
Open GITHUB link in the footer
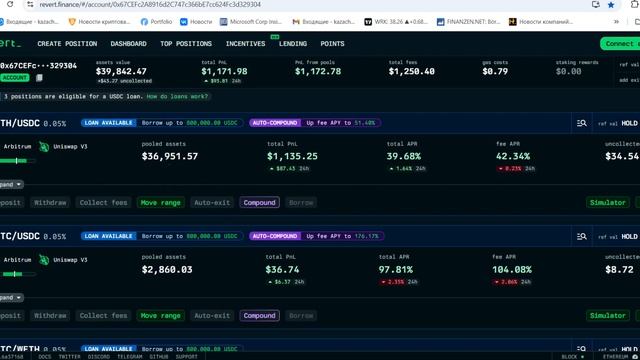click(159, 357)
